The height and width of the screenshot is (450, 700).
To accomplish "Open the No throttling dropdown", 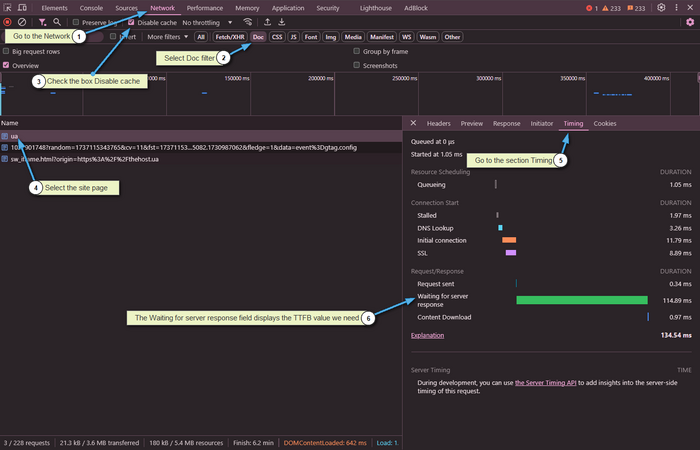I will tap(207, 22).
